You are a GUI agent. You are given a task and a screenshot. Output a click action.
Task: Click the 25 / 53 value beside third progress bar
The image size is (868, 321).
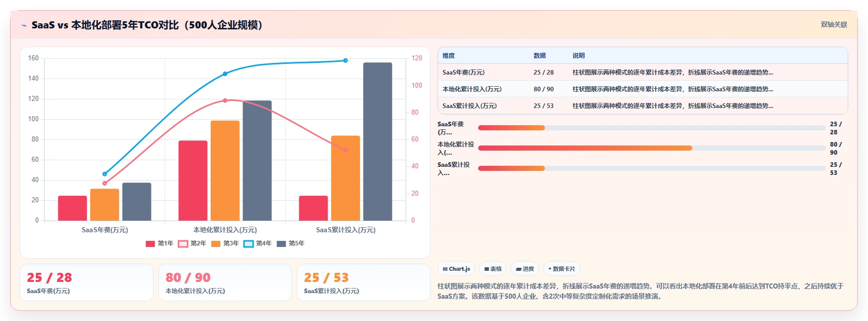836,168
